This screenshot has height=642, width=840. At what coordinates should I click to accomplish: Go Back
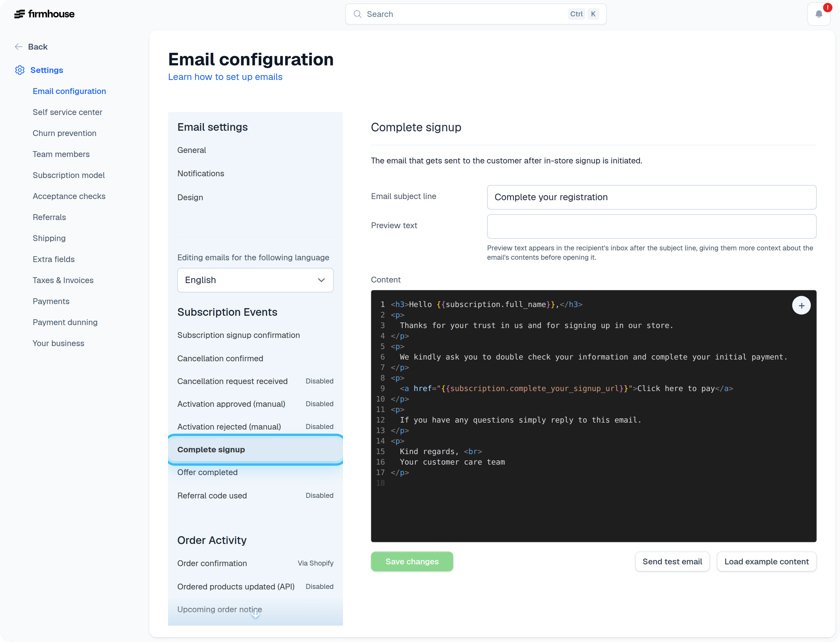click(x=38, y=47)
